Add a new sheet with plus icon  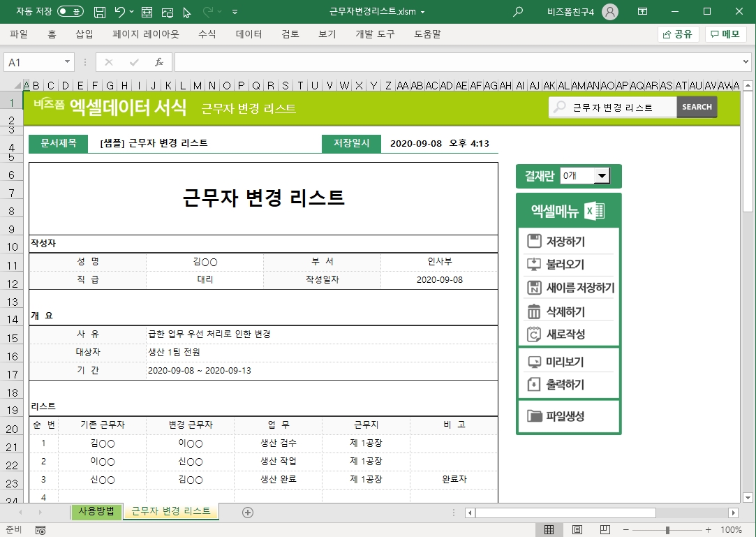pos(247,512)
